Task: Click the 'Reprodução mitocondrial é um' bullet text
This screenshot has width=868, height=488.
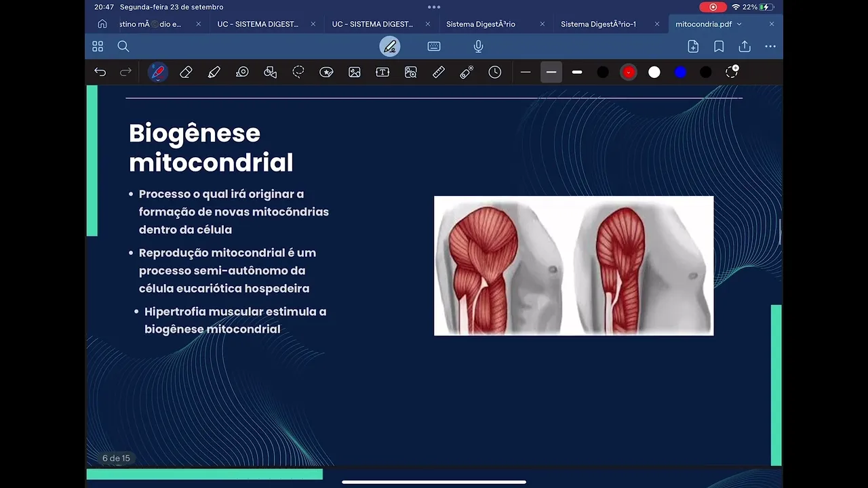Action: [227, 252]
